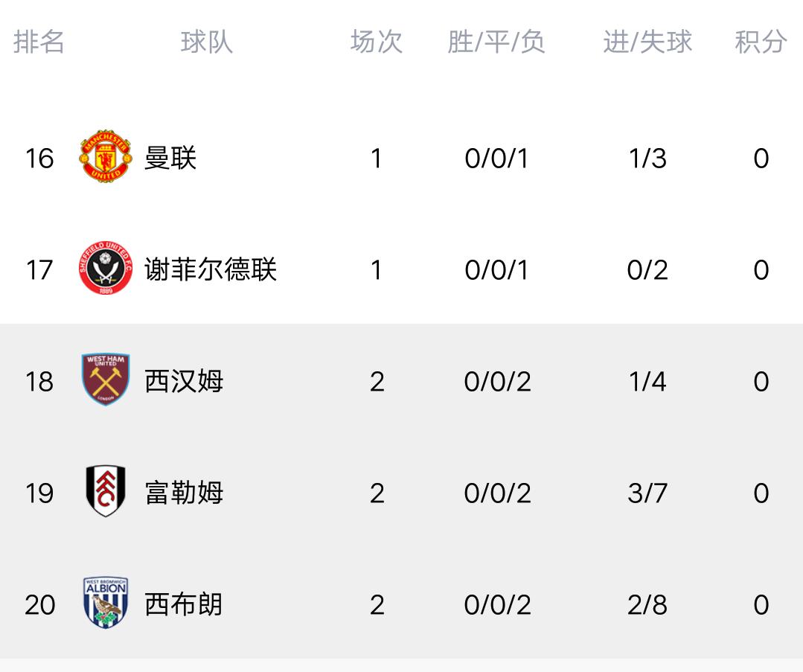
Task: Click the 西布朗 team name
Action: tap(182, 604)
